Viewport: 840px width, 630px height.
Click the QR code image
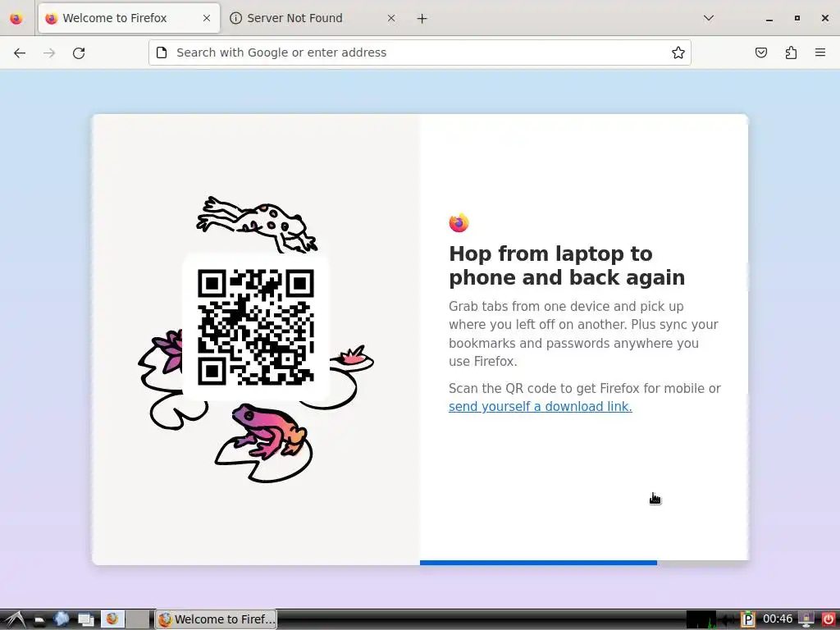coord(256,327)
